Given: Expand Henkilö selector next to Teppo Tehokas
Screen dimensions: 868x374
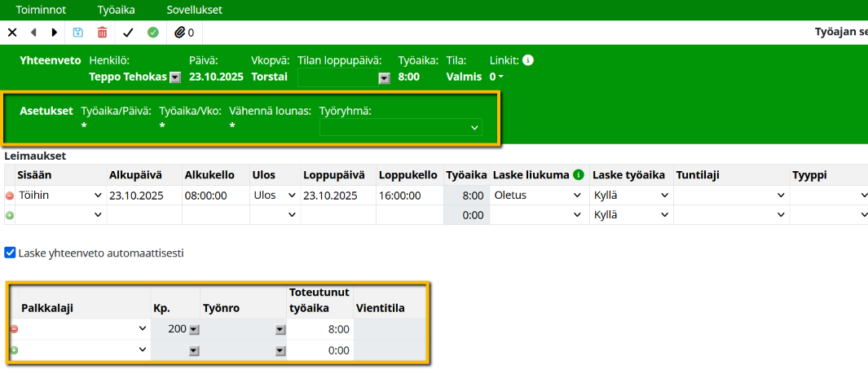Looking at the screenshot, I should click(x=174, y=77).
